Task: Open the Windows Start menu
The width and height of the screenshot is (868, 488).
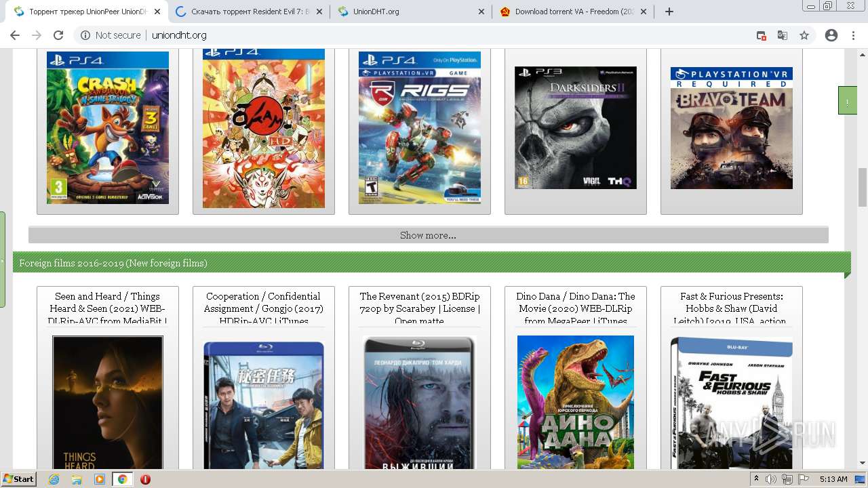Action: [18, 479]
